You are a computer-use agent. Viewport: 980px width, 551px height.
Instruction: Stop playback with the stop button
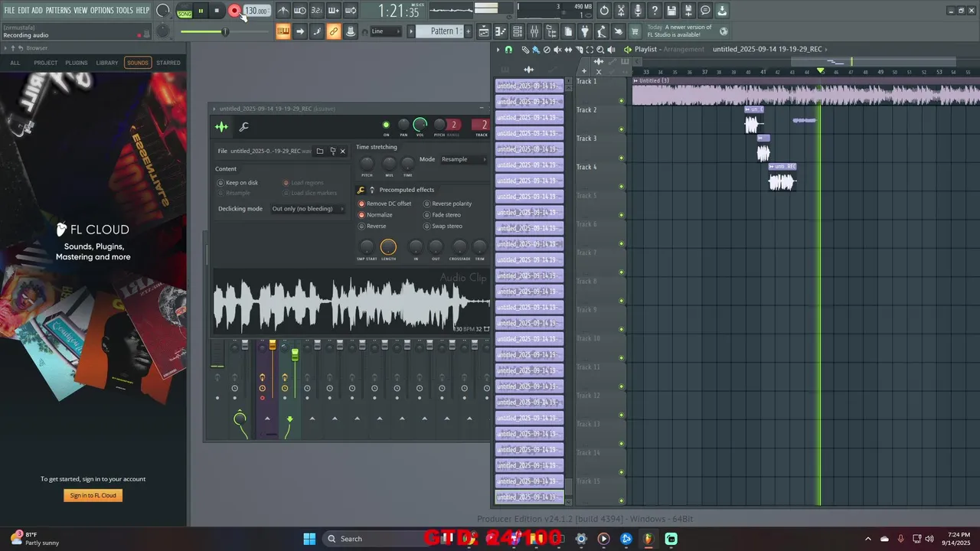[217, 11]
